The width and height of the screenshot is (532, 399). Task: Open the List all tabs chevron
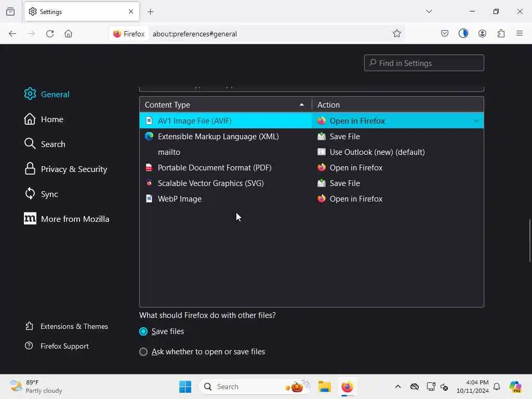pos(429,11)
